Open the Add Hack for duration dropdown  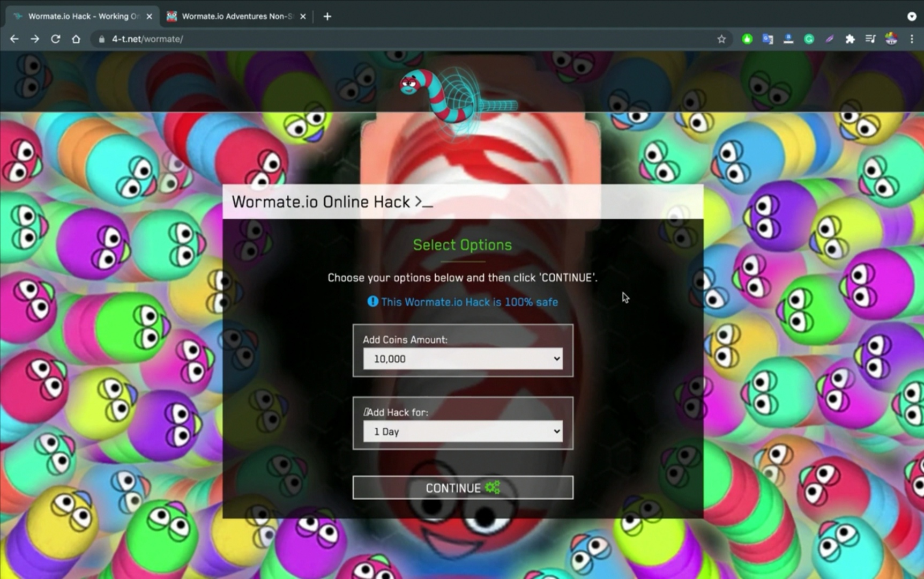point(463,432)
